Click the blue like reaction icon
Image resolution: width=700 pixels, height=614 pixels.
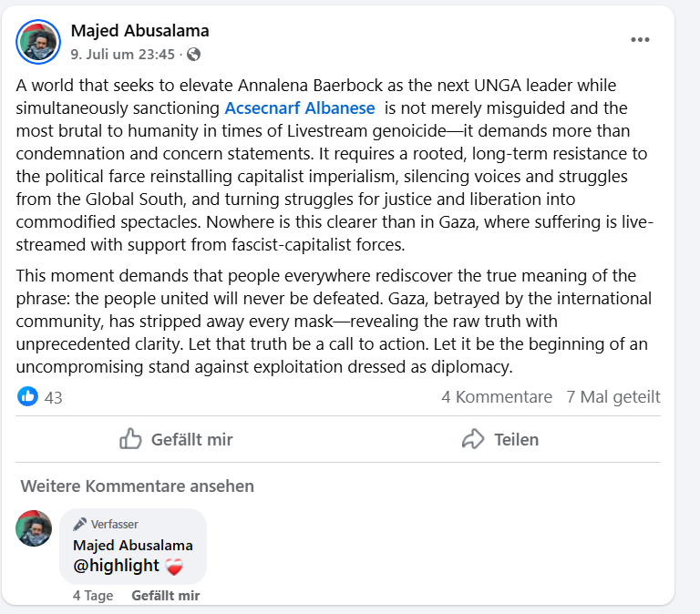click(28, 396)
